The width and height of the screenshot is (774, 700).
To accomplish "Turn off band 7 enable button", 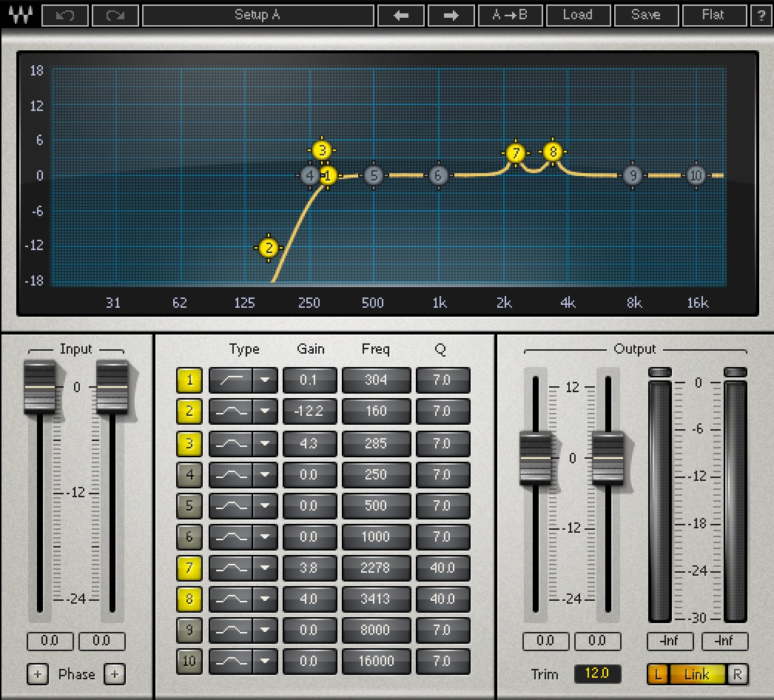I will tap(189, 568).
